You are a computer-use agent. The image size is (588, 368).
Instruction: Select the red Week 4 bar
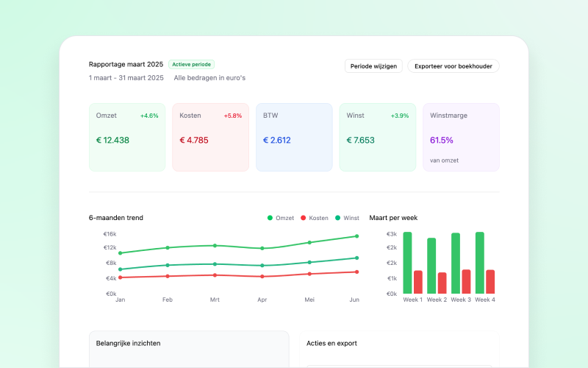click(x=490, y=282)
